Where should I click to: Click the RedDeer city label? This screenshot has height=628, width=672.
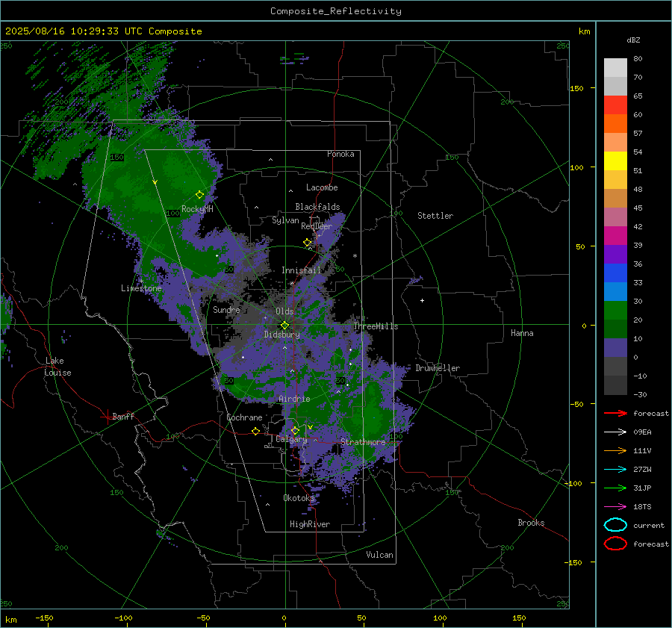(317, 226)
